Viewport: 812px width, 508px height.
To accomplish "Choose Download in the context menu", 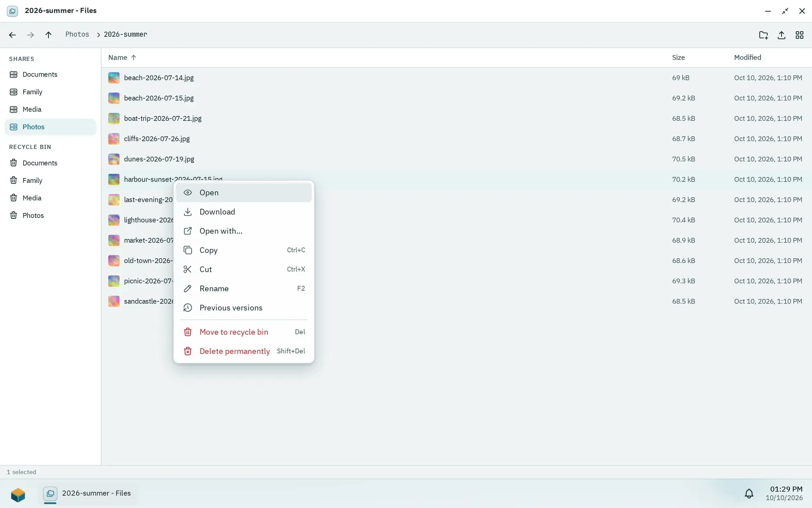I will (x=244, y=212).
